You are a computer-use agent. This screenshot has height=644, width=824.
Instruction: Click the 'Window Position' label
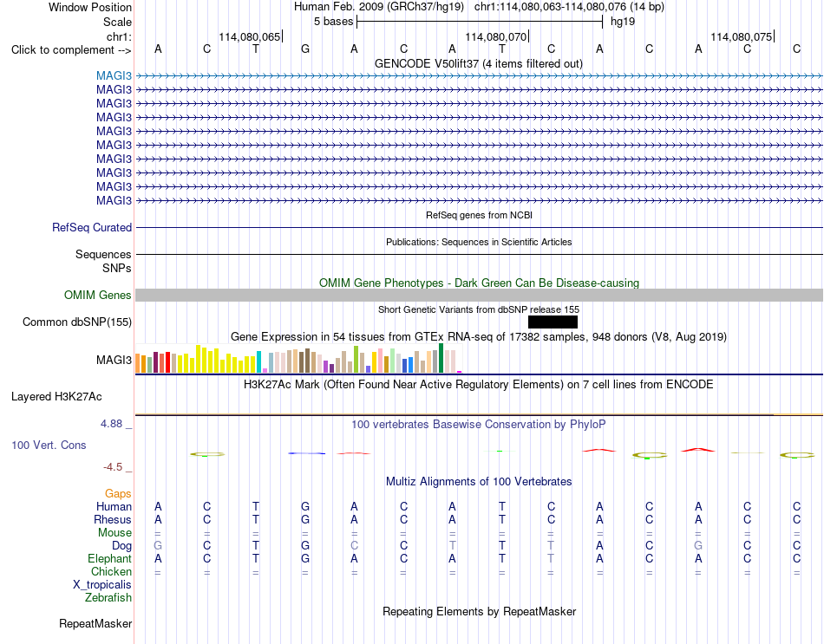90,7
